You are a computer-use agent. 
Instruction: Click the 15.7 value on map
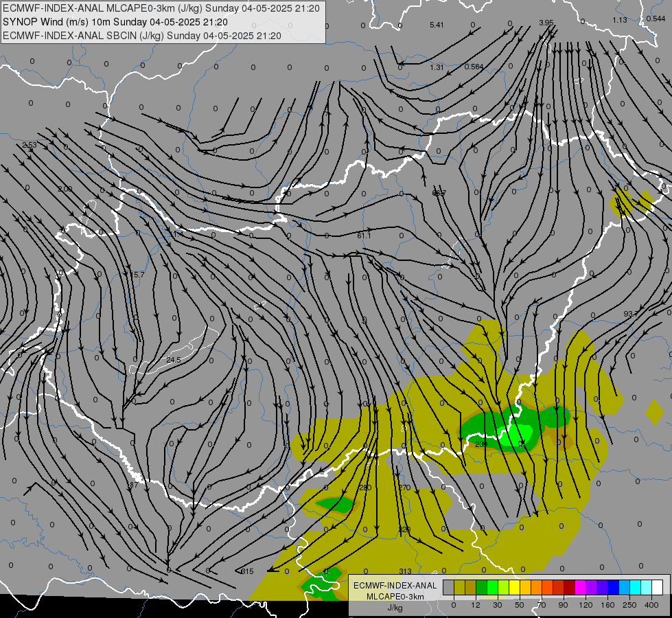click(x=137, y=275)
